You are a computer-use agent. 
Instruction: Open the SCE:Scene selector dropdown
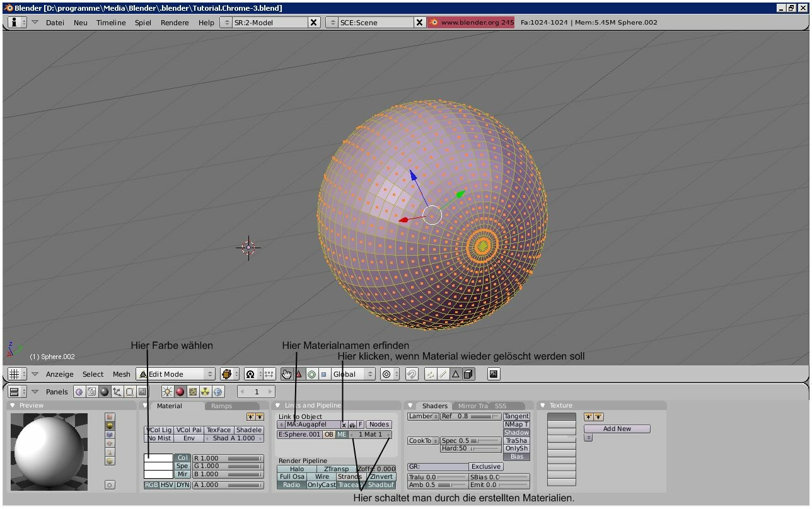pyautogui.click(x=332, y=22)
